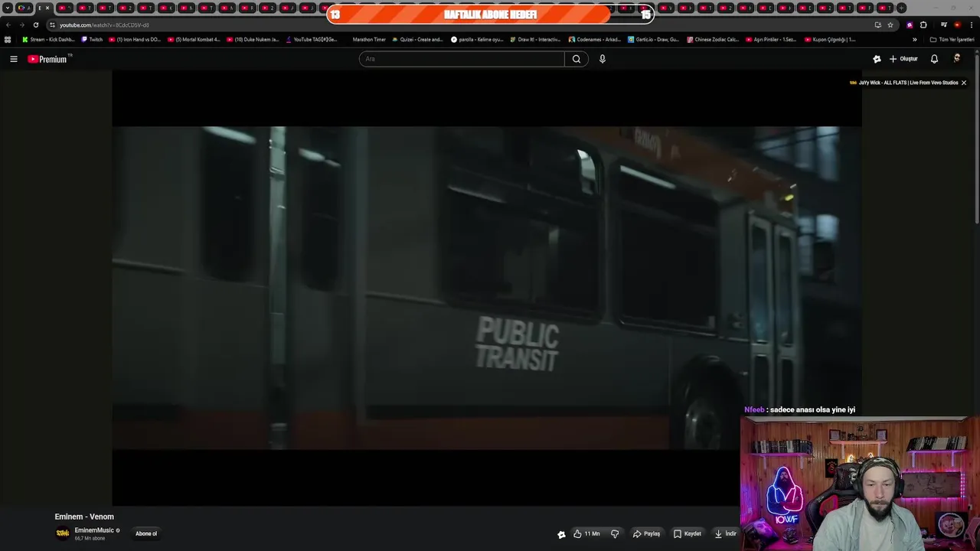The width and height of the screenshot is (980, 551).
Task: Go back with the browser arrow
Action: point(8,24)
